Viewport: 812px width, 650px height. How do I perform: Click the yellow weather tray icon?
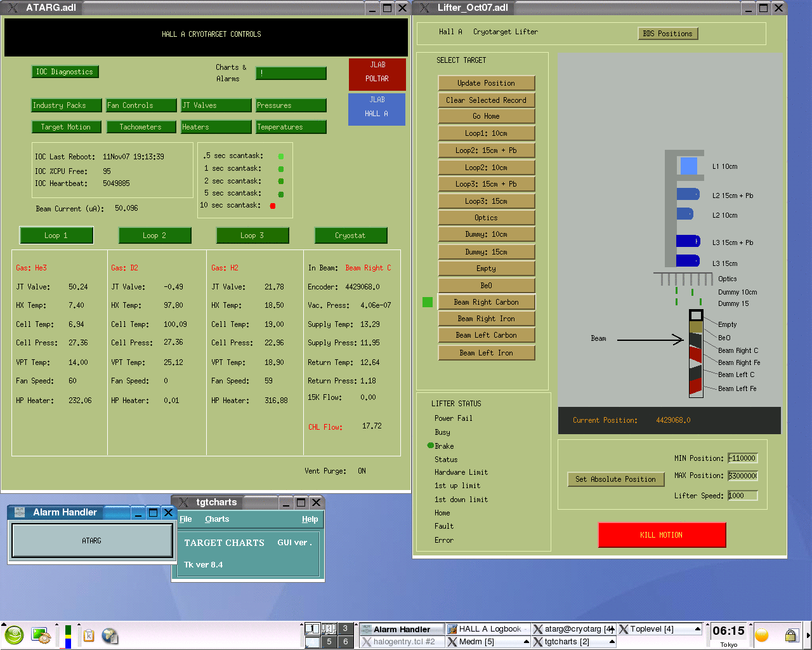point(762,635)
